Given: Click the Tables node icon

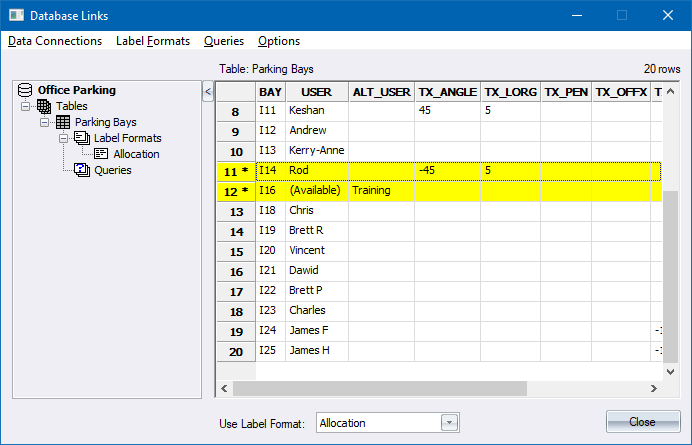Looking at the screenshot, I should [44, 106].
